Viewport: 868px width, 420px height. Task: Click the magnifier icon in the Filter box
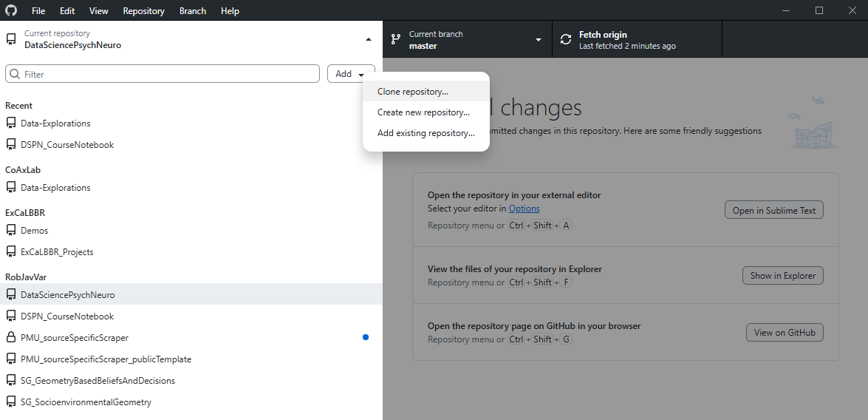[15, 74]
